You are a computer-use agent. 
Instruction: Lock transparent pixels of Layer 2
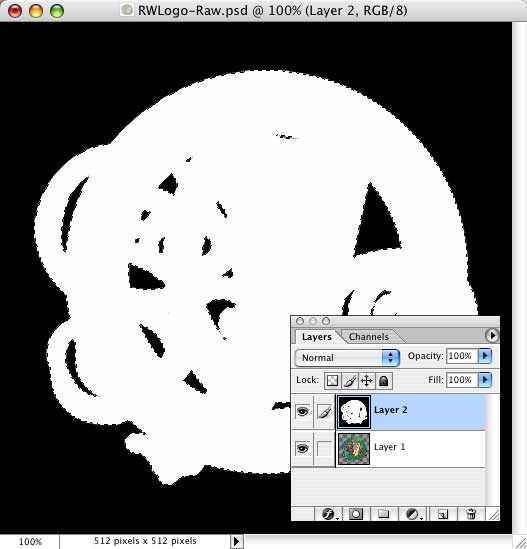coord(332,381)
